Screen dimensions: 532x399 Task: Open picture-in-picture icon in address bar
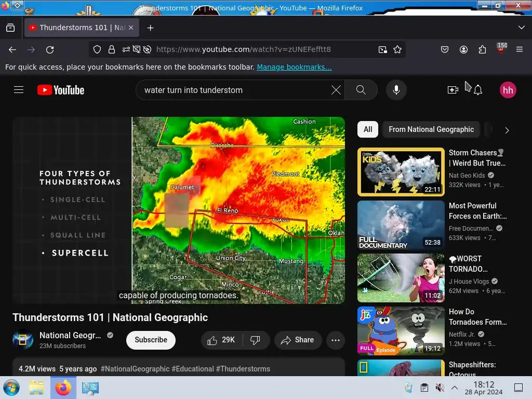(383, 49)
